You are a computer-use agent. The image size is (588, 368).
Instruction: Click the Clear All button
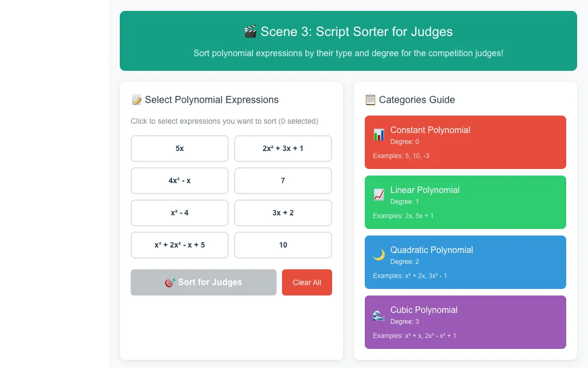(307, 282)
